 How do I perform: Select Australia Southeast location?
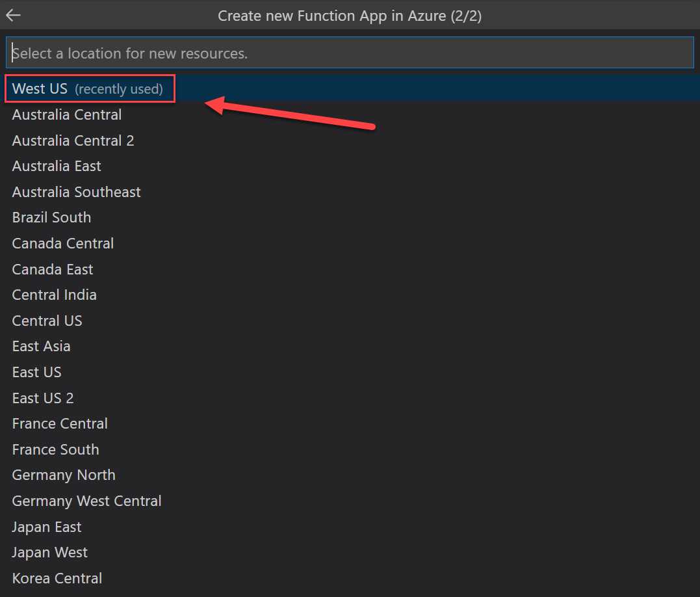[x=76, y=192]
